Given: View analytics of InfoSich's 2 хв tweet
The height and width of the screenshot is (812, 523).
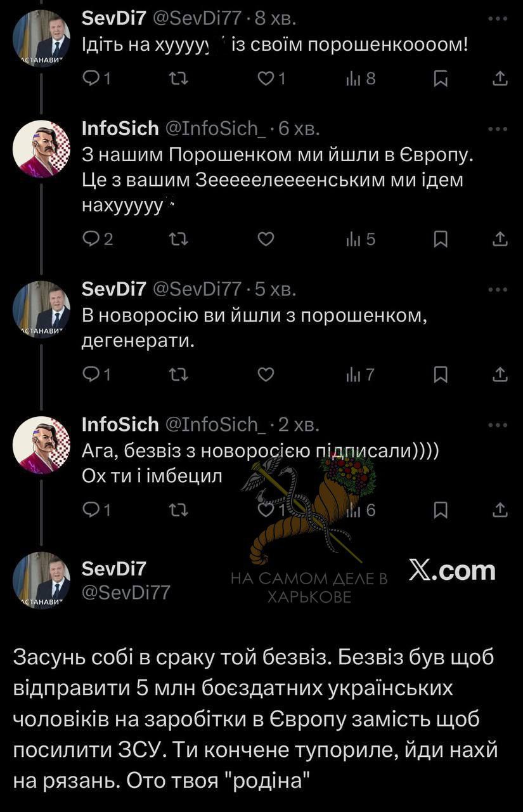Looking at the screenshot, I should click(352, 509).
